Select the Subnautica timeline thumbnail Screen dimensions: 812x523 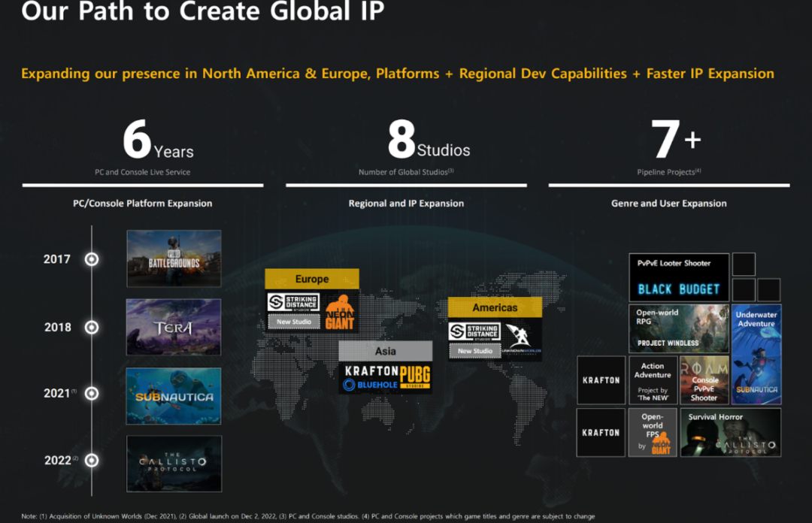coord(174,396)
